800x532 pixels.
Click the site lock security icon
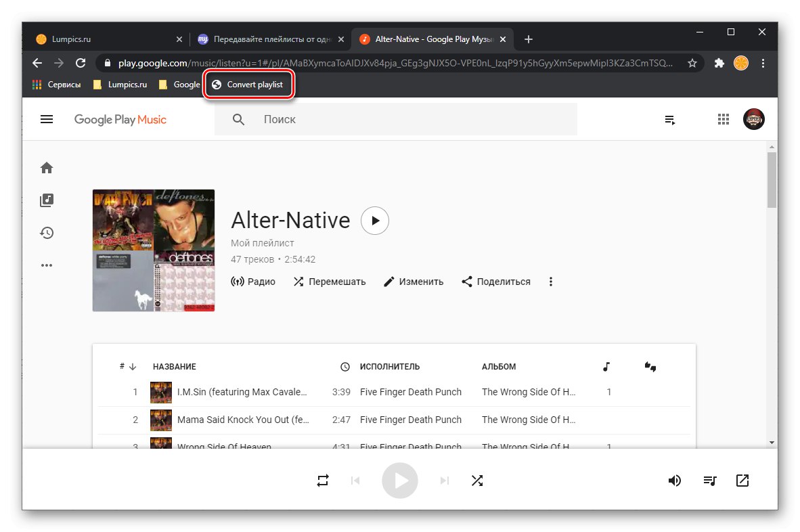coord(107,63)
